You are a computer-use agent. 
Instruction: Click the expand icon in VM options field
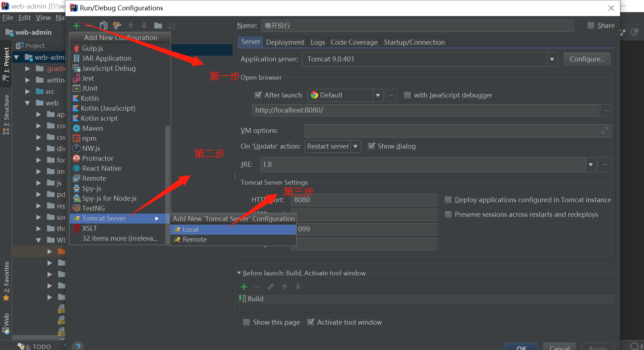coord(605,131)
